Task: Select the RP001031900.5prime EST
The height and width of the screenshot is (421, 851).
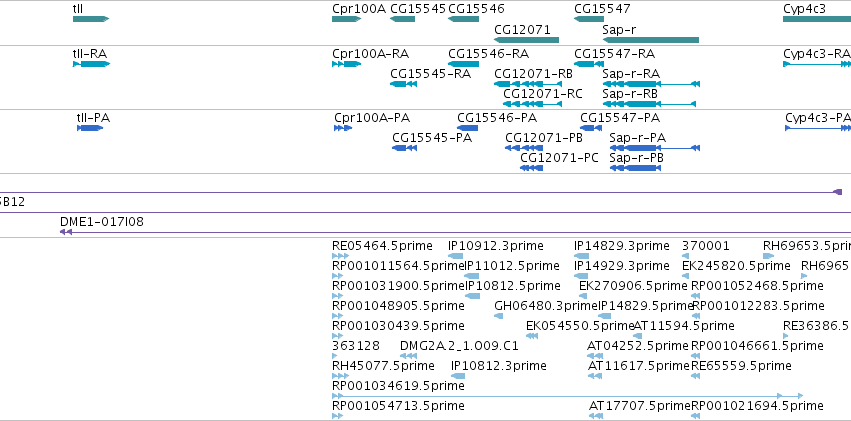Action: (x=337, y=296)
